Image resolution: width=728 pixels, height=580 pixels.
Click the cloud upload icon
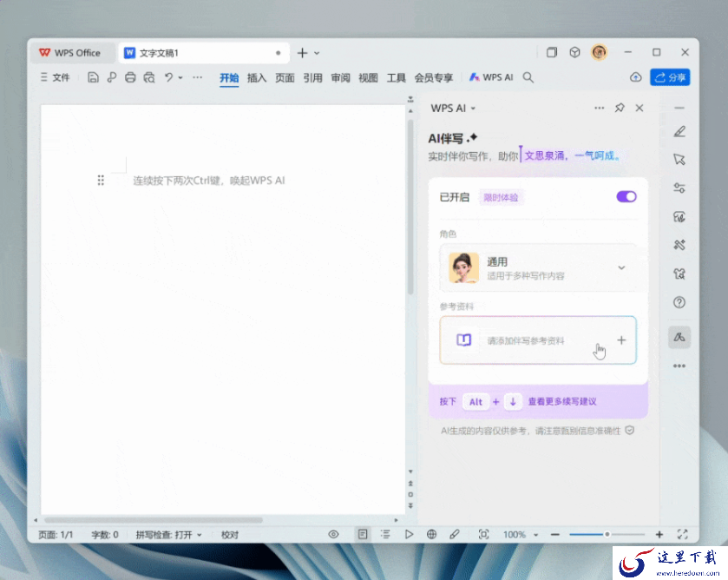[636, 77]
